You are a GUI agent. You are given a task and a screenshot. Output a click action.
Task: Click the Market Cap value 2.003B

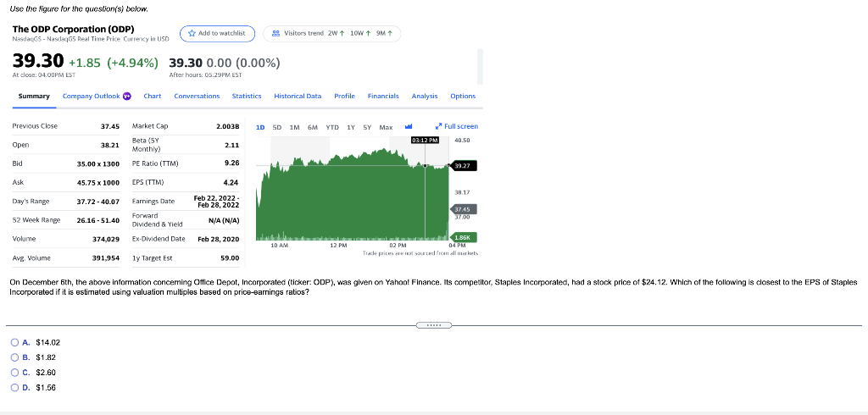coord(227,126)
